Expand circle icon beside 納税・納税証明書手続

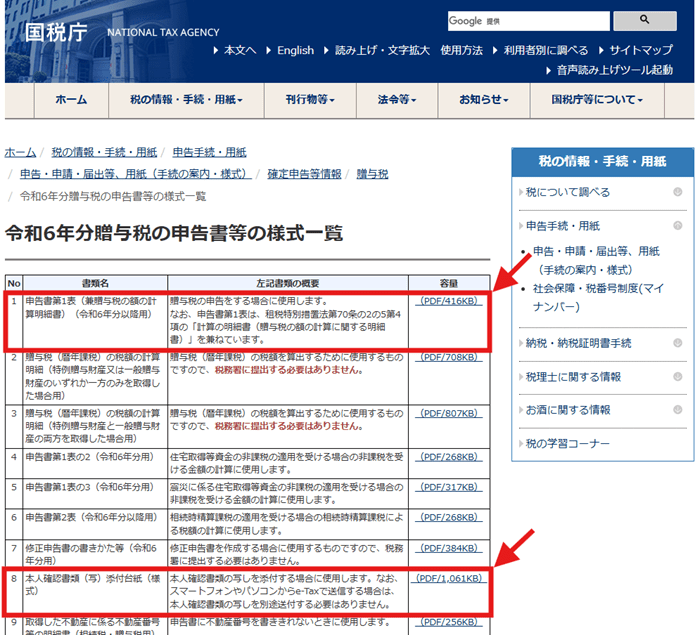tap(678, 343)
